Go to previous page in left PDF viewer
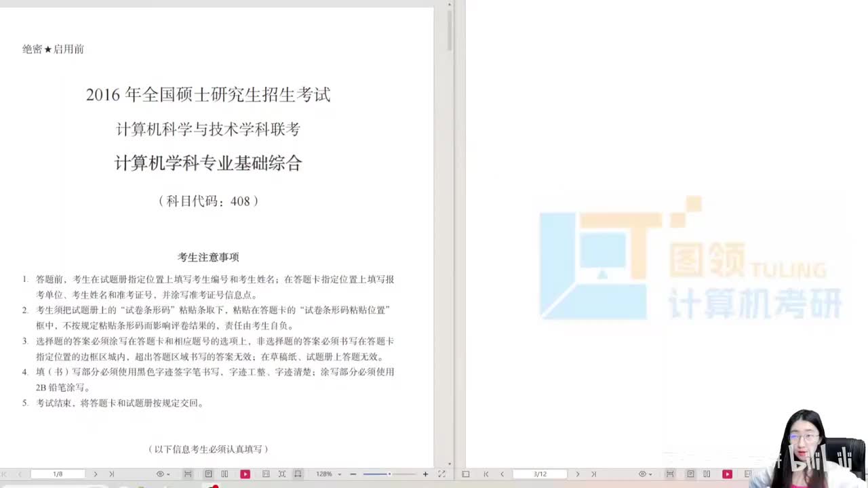The height and width of the screenshot is (488, 868). [x=20, y=474]
